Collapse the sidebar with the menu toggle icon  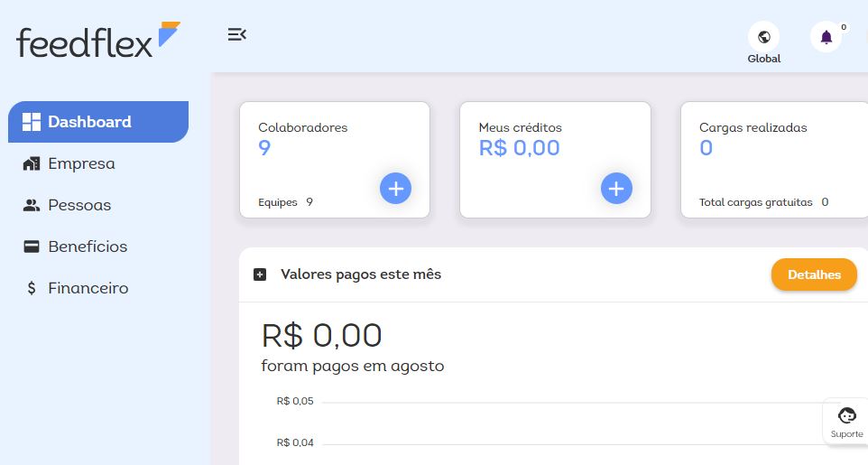[236, 35]
